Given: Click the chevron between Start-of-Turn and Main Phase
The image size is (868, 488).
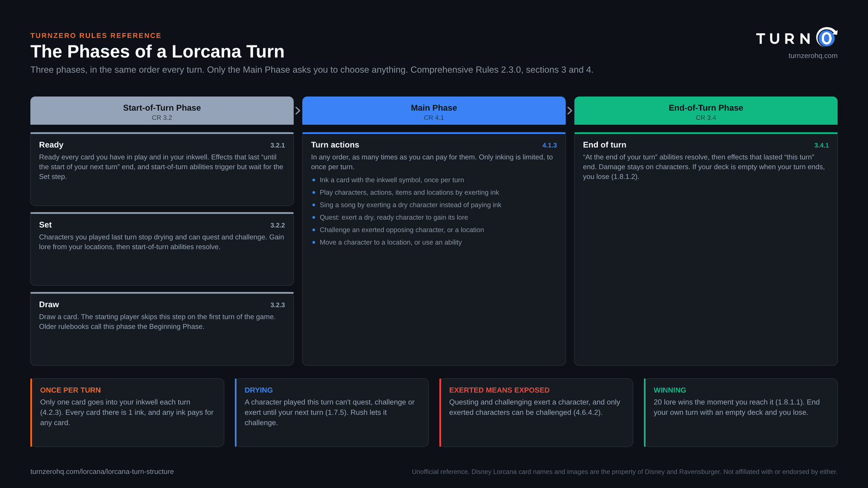Looking at the screenshot, I should point(298,111).
